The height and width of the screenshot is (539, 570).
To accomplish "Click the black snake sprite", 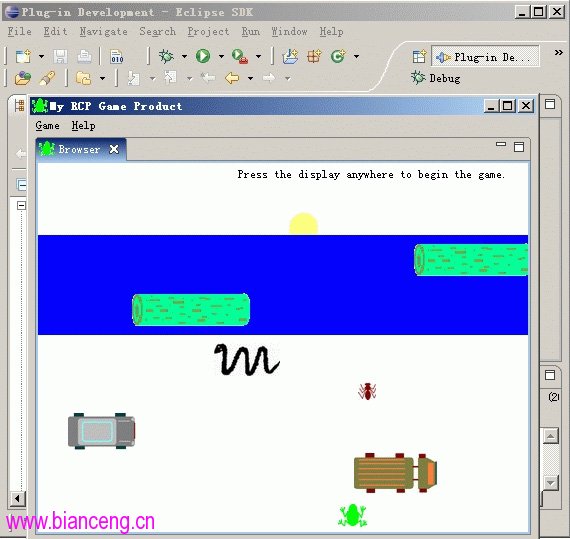I will [x=247, y=359].
